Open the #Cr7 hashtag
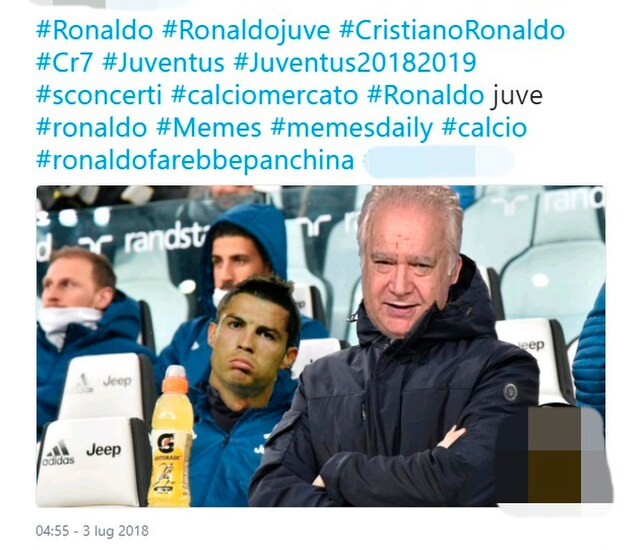This screenshot has height=550, width=643. tap(64, 62)
